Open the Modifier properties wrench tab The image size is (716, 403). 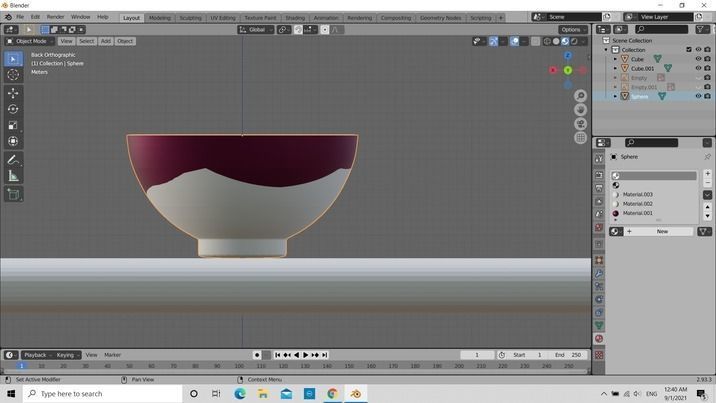click(599, 273)
